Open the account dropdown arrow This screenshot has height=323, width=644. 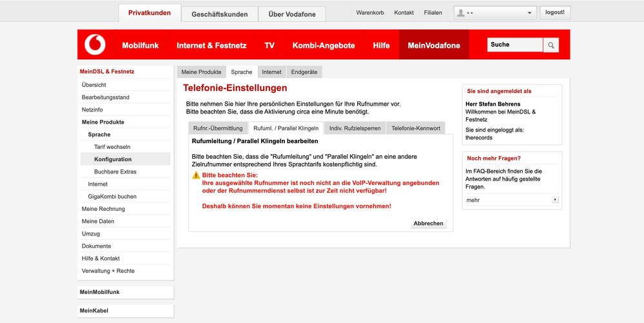(x=529, y=13)
